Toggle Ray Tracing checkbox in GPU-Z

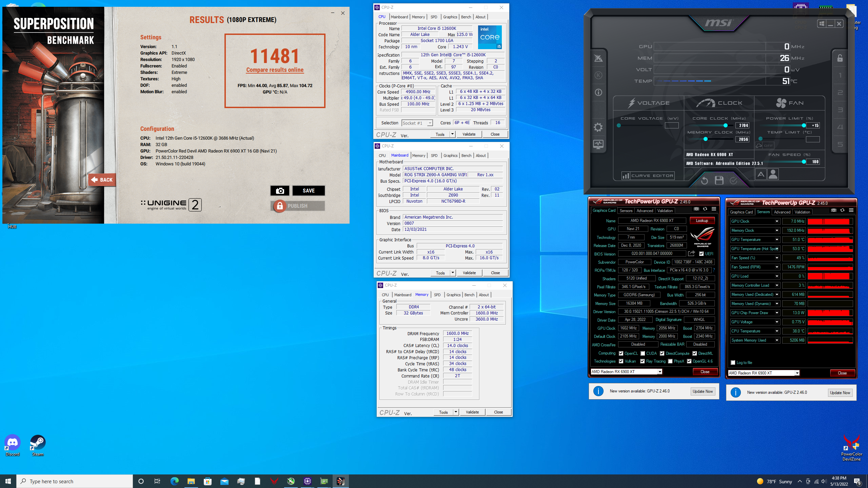coord(642,361)
